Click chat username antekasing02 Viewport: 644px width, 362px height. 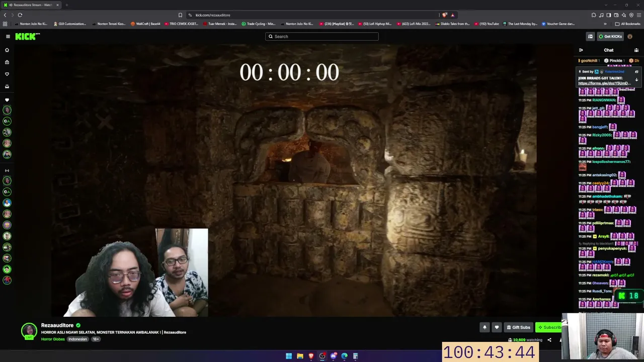(604, 175)
